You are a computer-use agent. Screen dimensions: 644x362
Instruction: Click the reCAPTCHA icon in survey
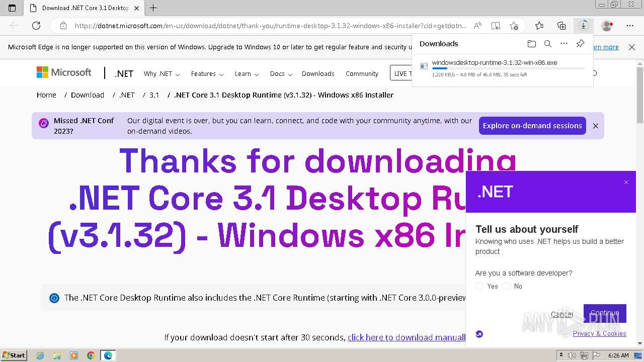pos(479,334)
